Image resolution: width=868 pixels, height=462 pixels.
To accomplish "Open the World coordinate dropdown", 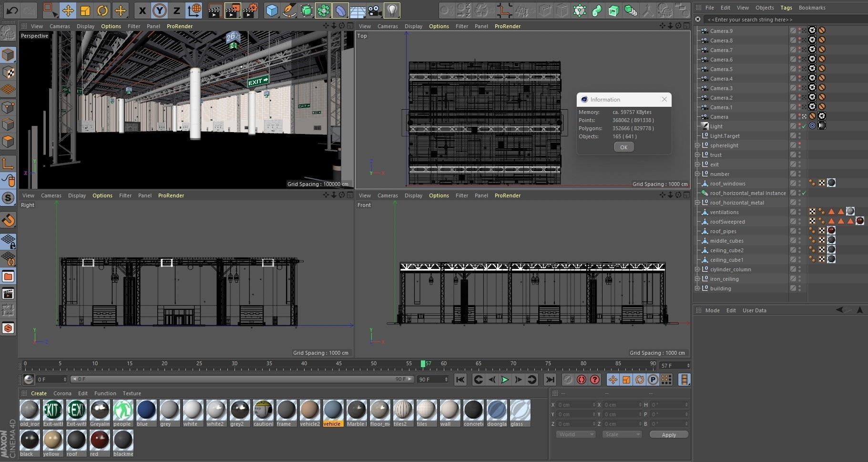I will click(576, 434).
